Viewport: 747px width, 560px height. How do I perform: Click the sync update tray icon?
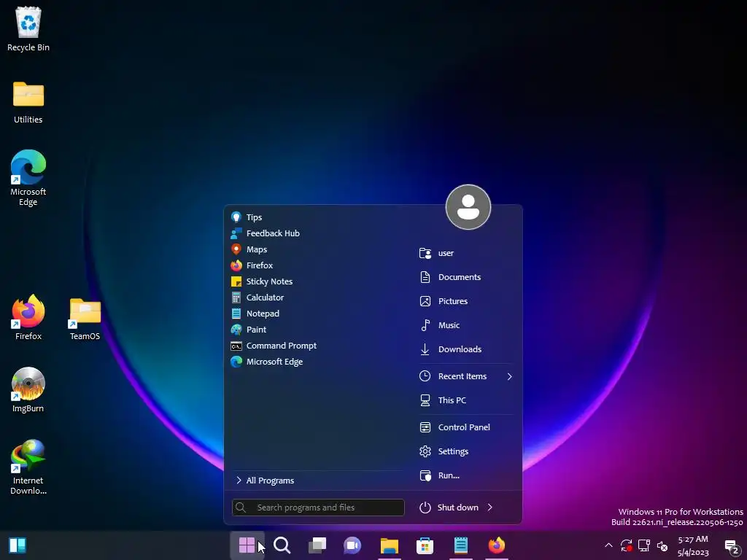click(626, 545)
